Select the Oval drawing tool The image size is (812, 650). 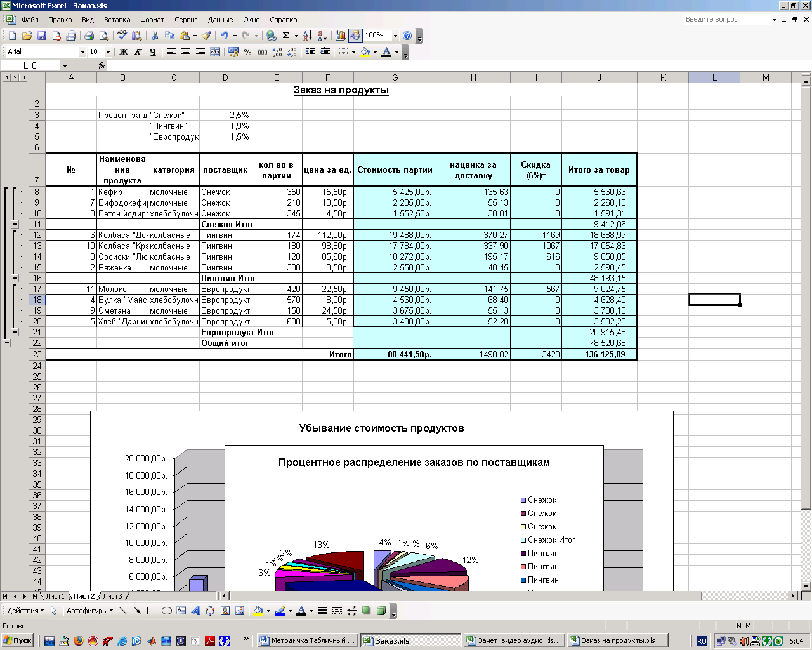click(x=167, y=611)
